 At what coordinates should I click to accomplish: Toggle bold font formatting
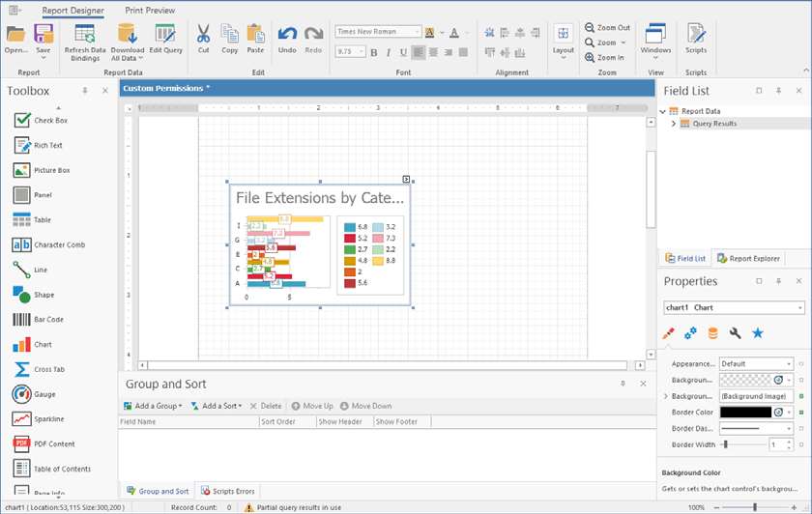tap(374, 52)
